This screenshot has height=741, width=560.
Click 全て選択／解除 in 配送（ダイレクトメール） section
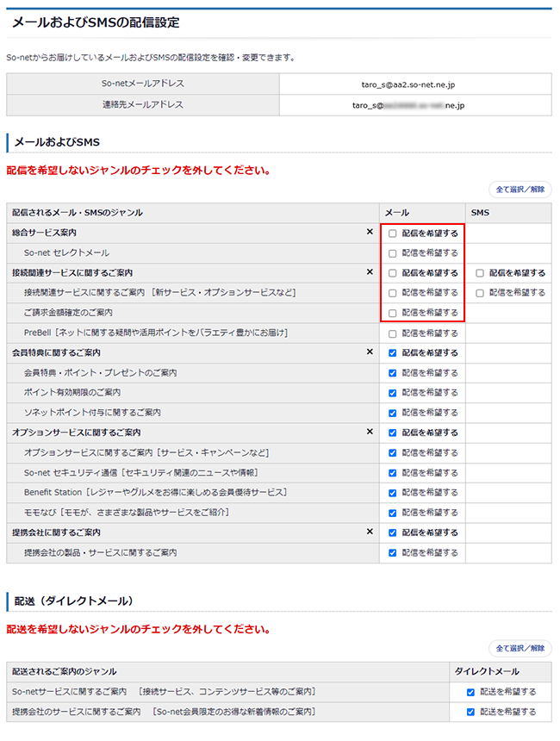point(520,648)
